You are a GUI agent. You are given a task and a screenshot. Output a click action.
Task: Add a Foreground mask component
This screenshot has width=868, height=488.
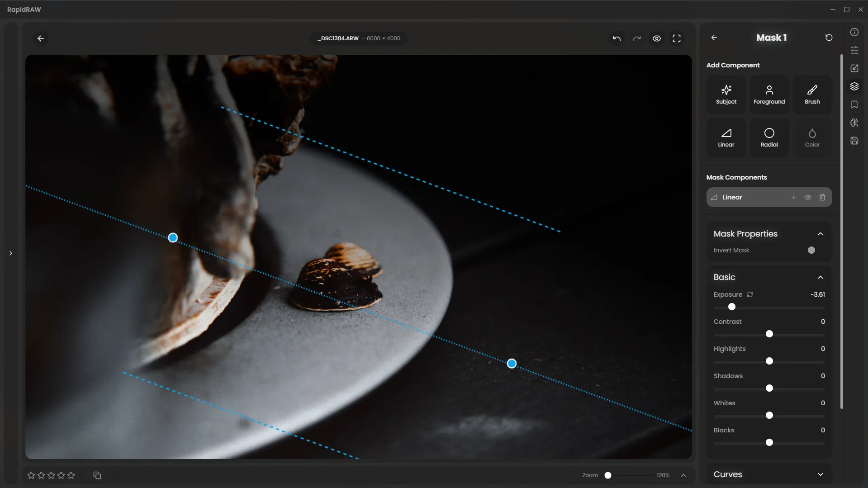pyautogui.click(x=769, y=95)
